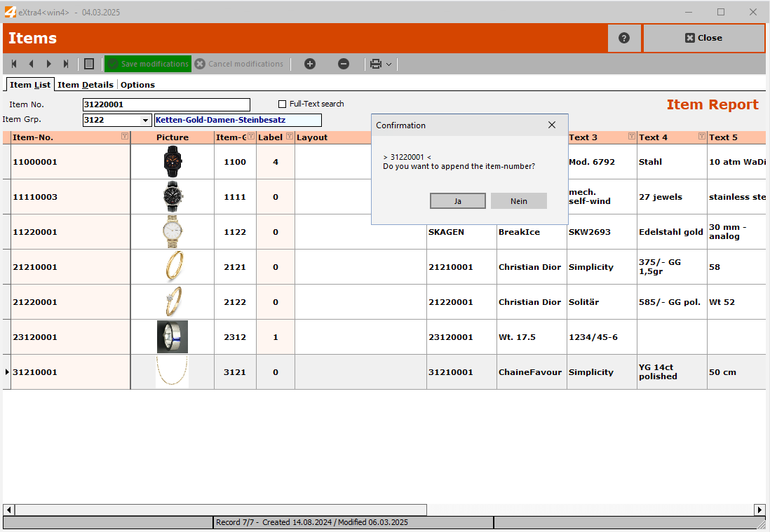Delete item using the minus icon
770x532 pixels.
coord(344,64)
